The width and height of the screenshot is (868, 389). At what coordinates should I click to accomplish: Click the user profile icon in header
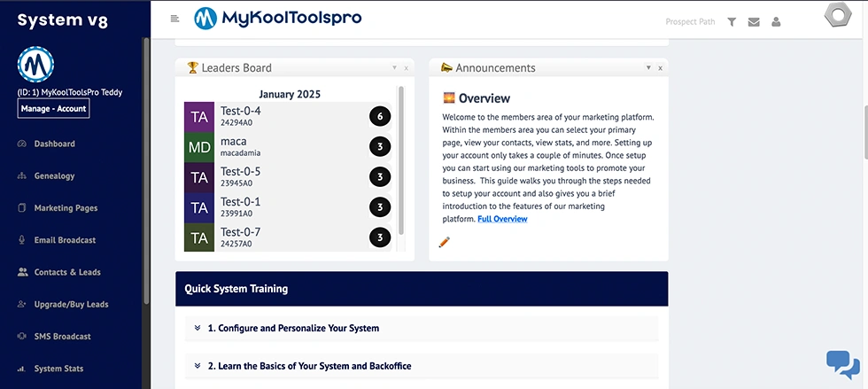776,22
